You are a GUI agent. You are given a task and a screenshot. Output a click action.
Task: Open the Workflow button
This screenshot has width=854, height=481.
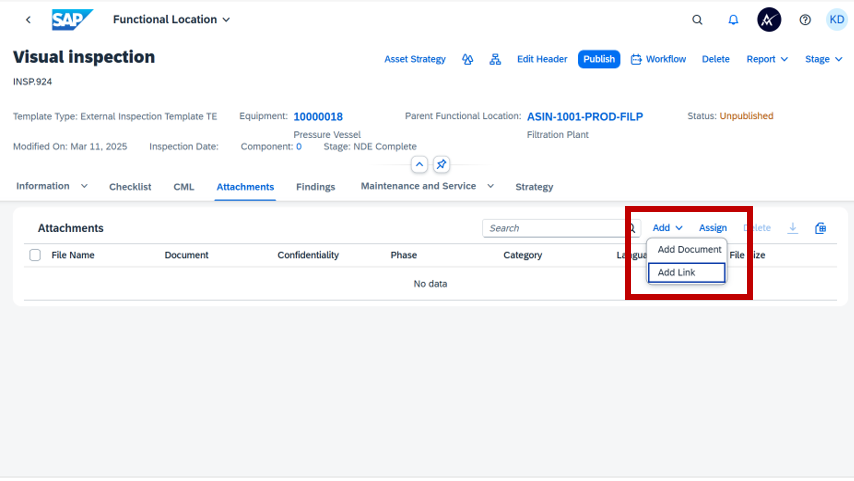click(658, 59)
